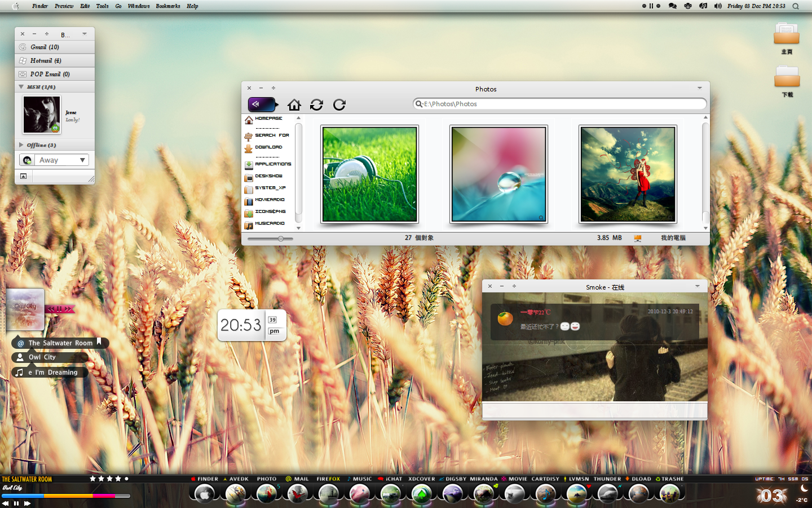Set the track rating to one star

click(x=92, y=479)
